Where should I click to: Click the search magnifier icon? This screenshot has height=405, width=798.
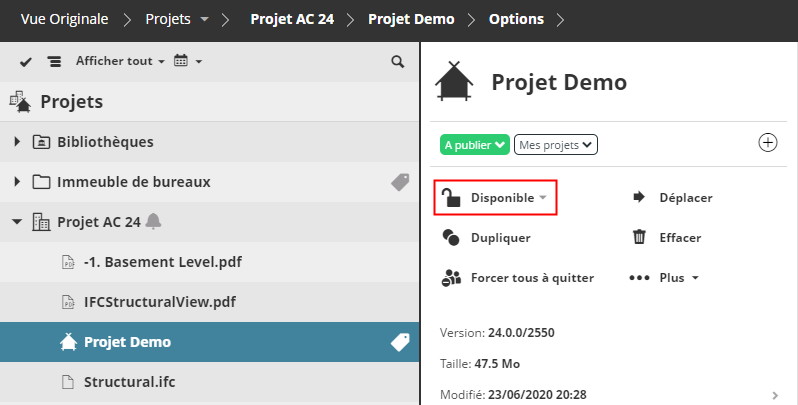pos(398,62)
